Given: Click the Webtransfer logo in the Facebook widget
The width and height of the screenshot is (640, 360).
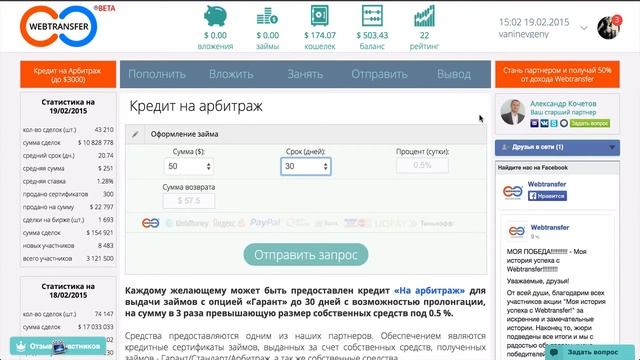Looking at the screenshot, I should click(x=513, y=191).
